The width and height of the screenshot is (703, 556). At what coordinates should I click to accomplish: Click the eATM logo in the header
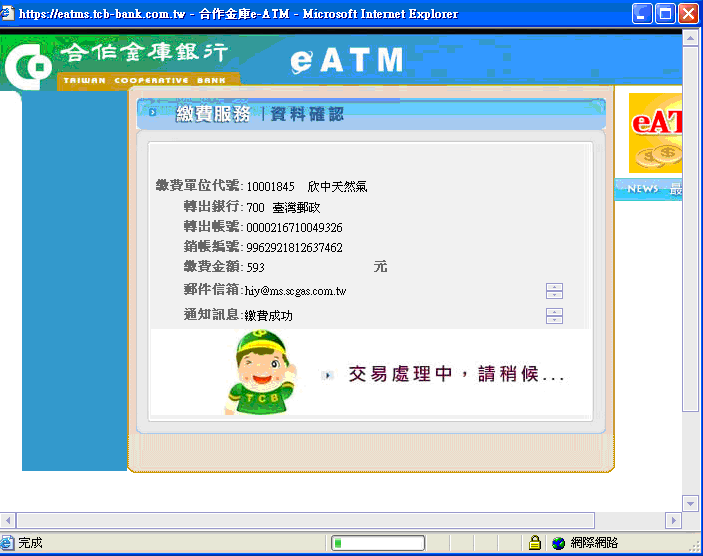pyautogui.click(x=346, y=60)
